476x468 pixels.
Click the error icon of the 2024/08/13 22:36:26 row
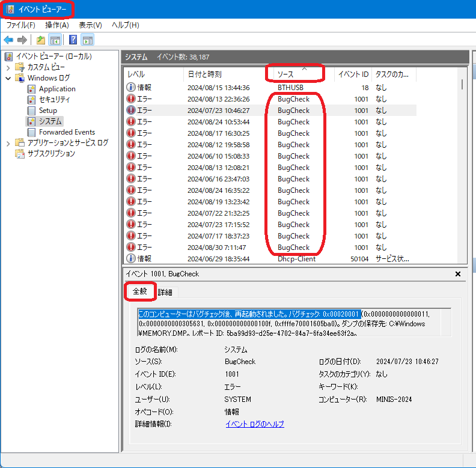point(131,99)
